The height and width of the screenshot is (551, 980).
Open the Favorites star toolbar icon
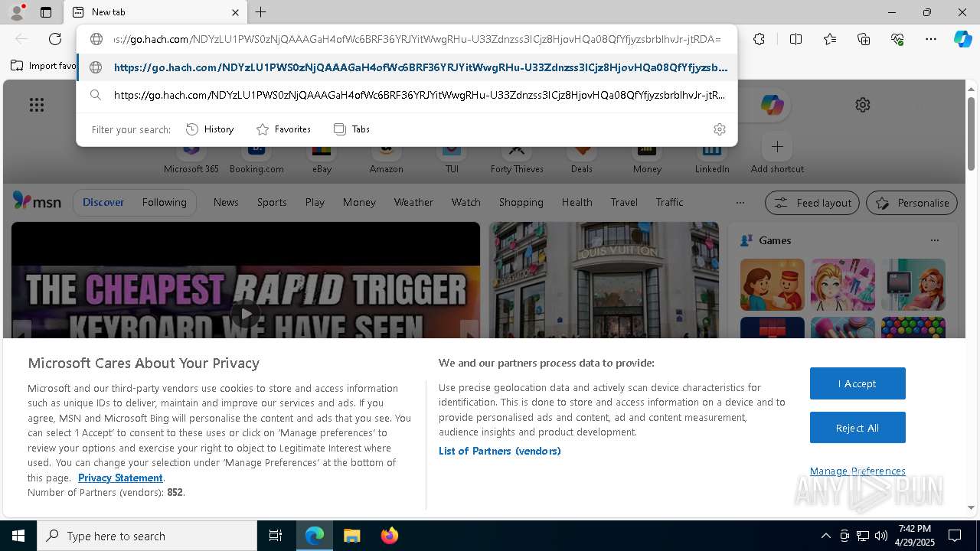830,39
